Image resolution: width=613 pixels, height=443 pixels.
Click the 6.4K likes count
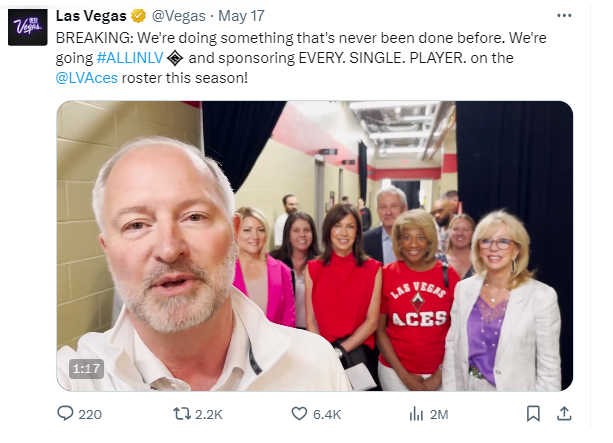click(x=328, y=413)
